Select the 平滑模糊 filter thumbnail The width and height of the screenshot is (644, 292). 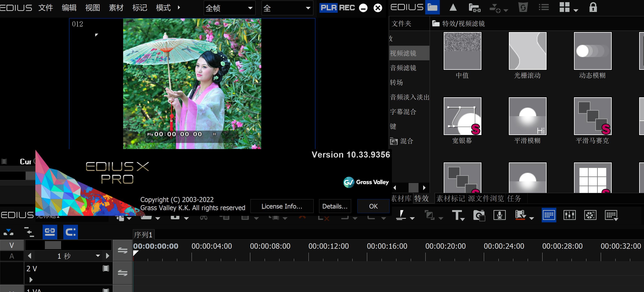[527, 116]
